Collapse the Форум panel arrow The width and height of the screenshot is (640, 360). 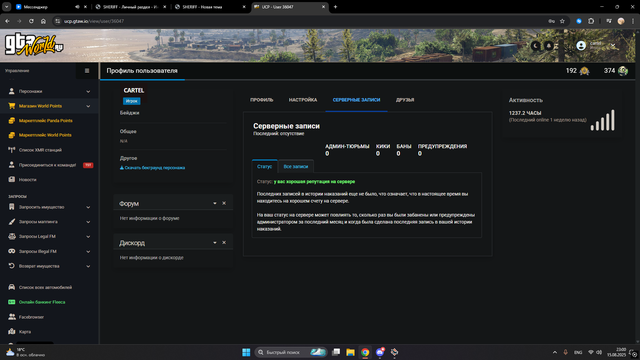215,203
